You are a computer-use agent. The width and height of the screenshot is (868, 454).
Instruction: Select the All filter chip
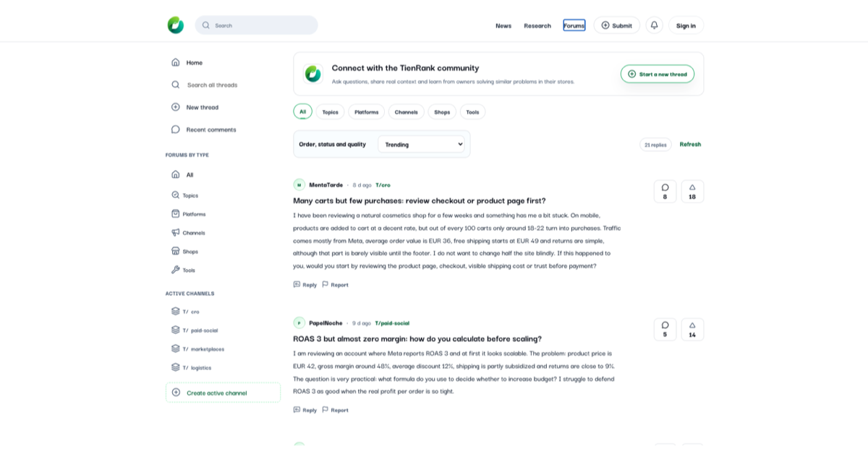click(302, 111)
